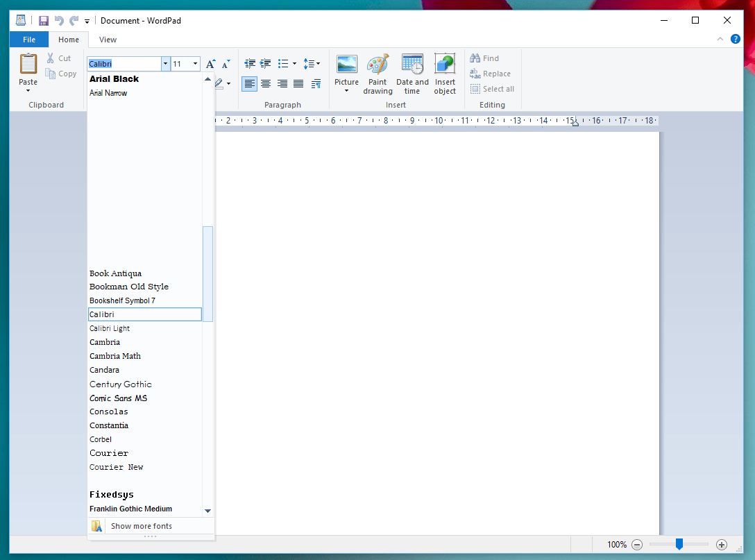This screenshot has width=755, height=560.
Task: Click the zoom in plus button
Action: click(x=721, y=545)
